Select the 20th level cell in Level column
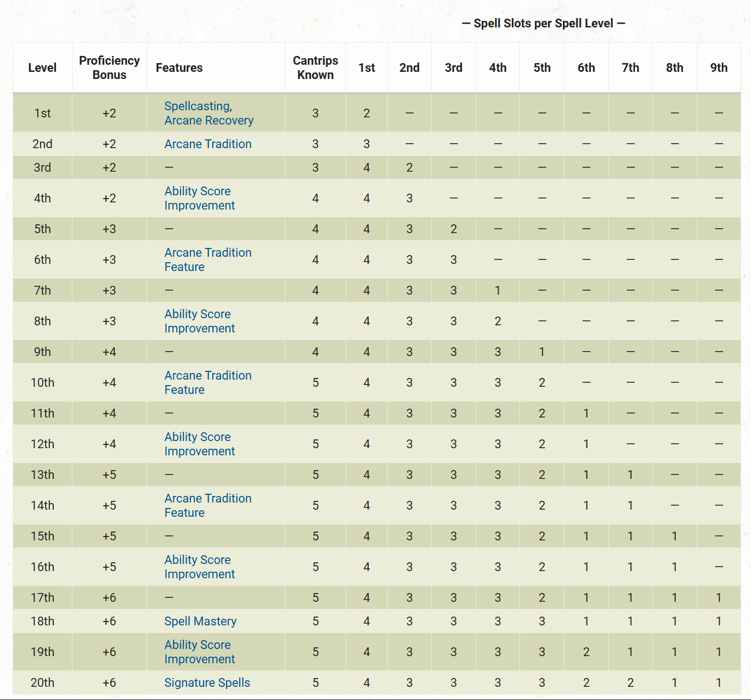 42,682
